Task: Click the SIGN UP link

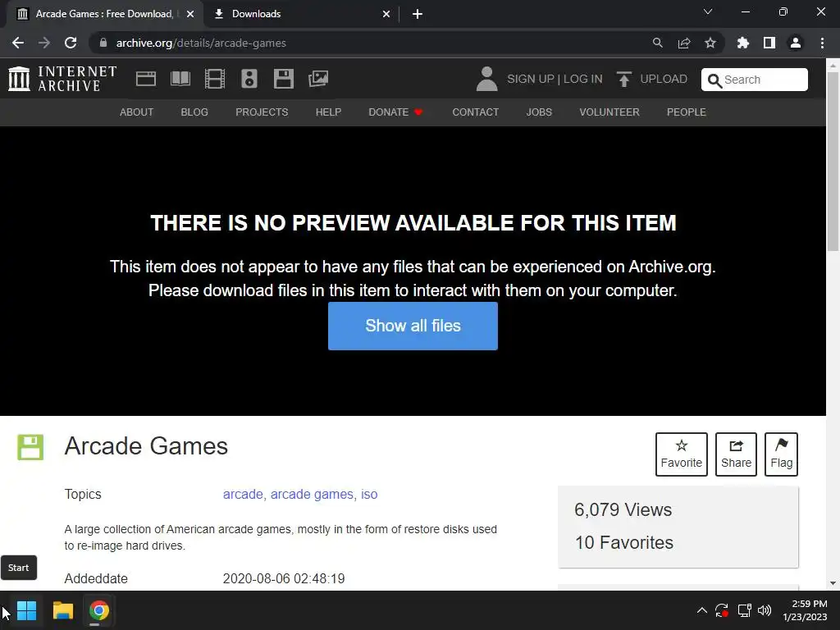Action: [531, 79]
